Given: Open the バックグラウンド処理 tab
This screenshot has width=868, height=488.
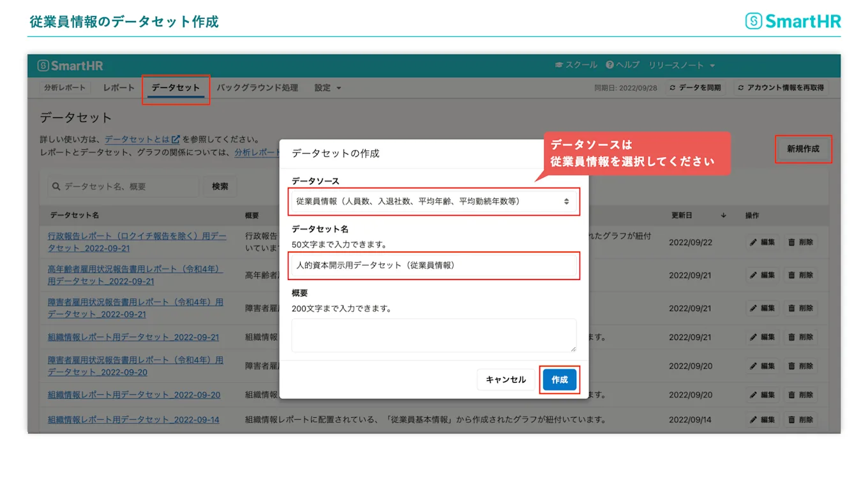Looking at the screenshot, I should [257, 88].
